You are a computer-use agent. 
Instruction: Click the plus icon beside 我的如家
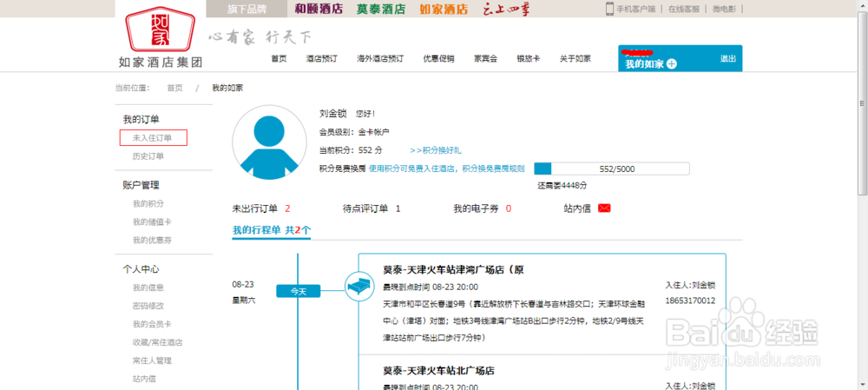672,64
